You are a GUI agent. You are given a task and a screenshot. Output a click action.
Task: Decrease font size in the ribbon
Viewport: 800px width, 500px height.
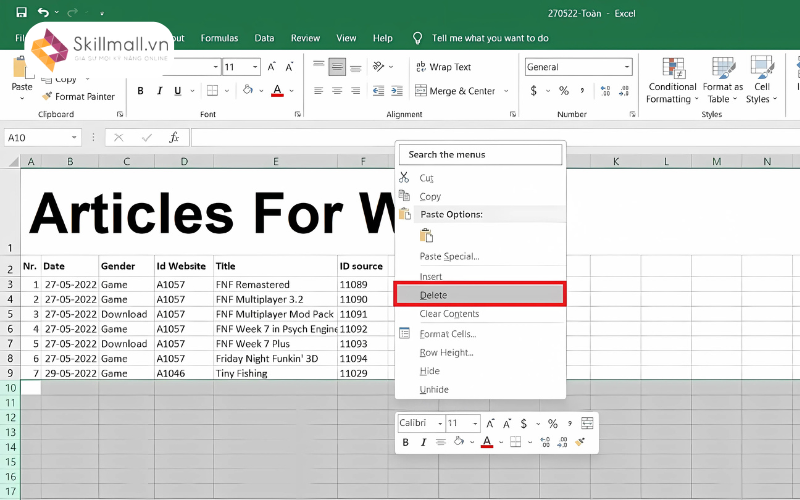click(x=289, y=67)
